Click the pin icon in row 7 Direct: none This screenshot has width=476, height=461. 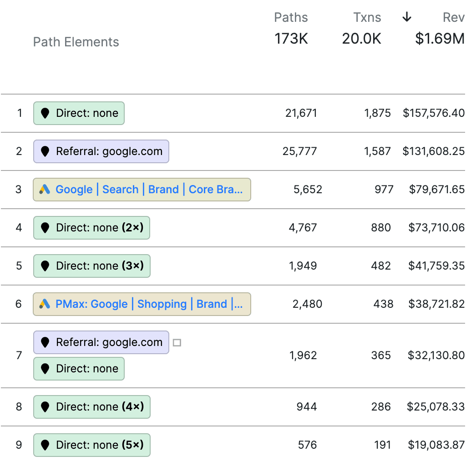point(45,369)
